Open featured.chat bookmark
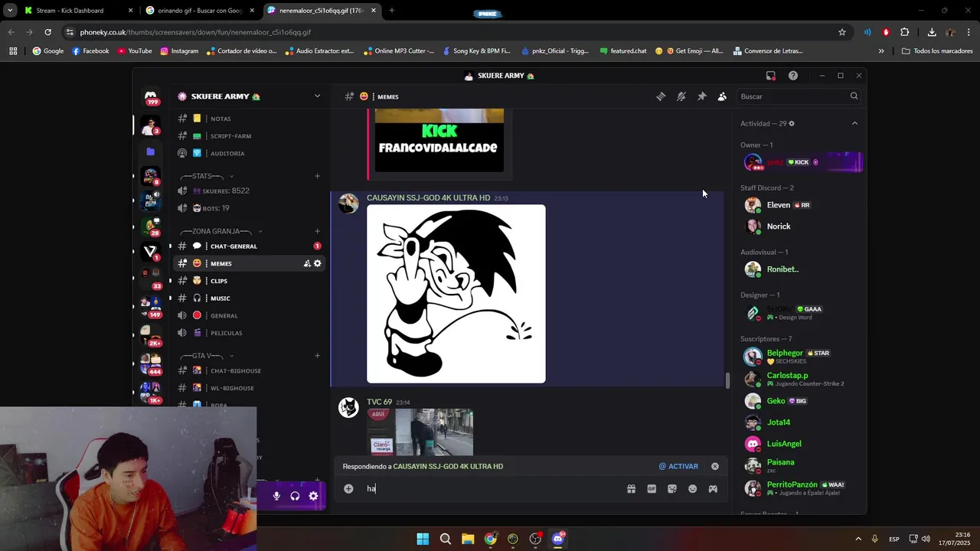 pyautogui.click(x=623, y=51)
